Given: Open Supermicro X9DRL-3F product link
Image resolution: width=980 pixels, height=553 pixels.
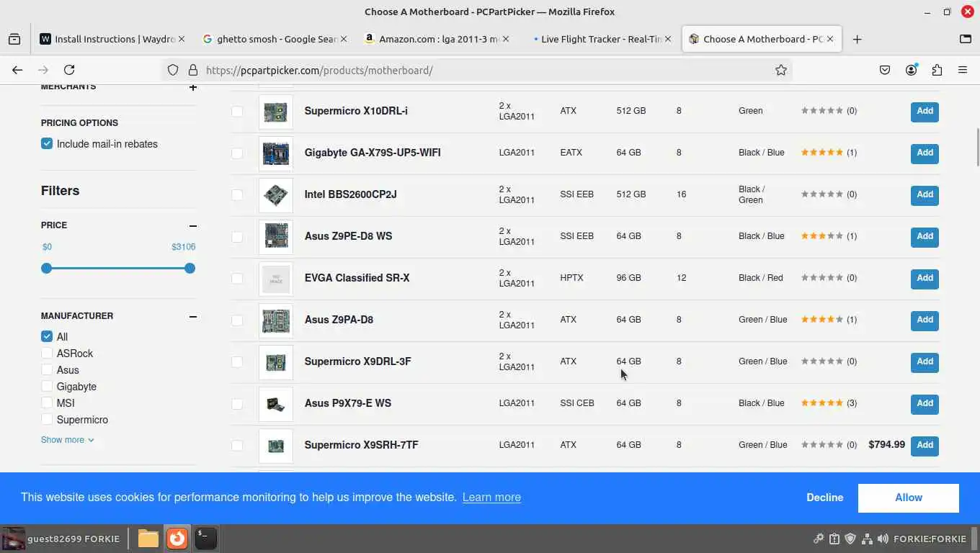Looking at the screenshot, I should pyautogui.click(x=357, y=361).
